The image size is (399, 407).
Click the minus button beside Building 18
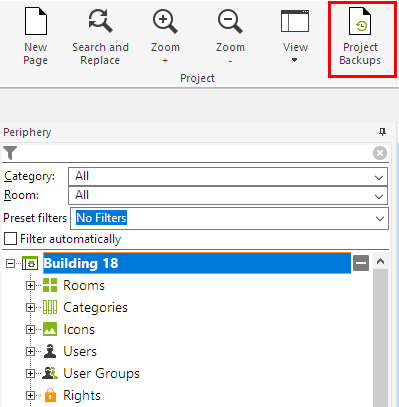361,263
